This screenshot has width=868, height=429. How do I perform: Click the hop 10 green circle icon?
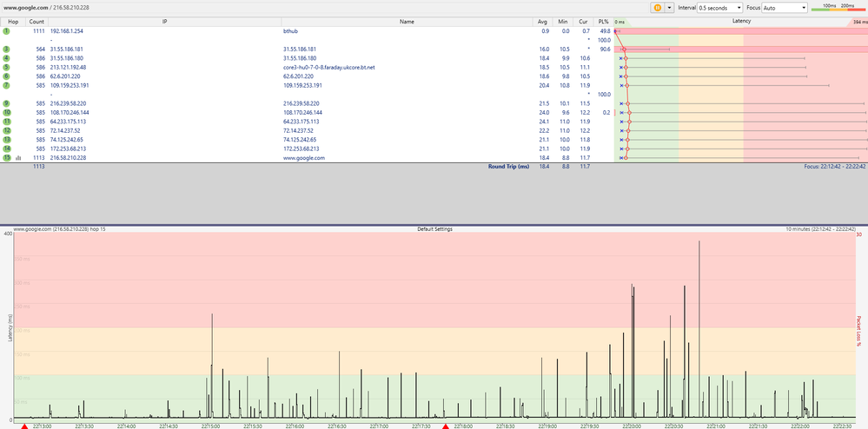[x=6, y=113]
